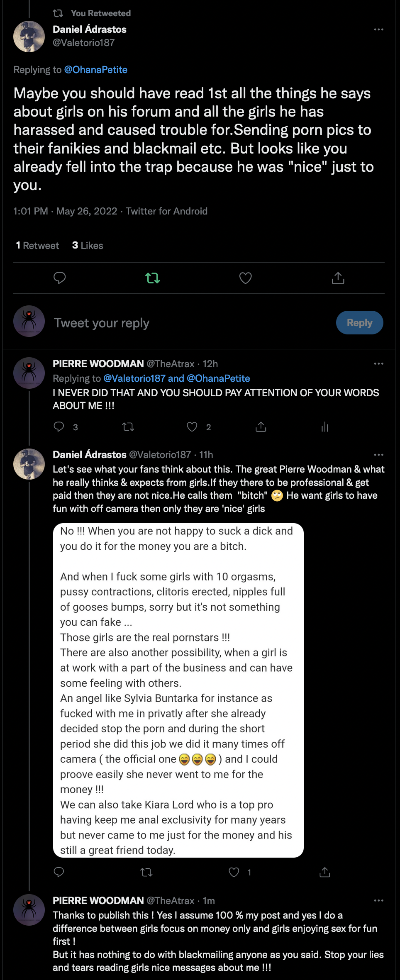Open more options on the 12h reply
Viewport: 400px width, 980px height.
[x=378, y=364]
